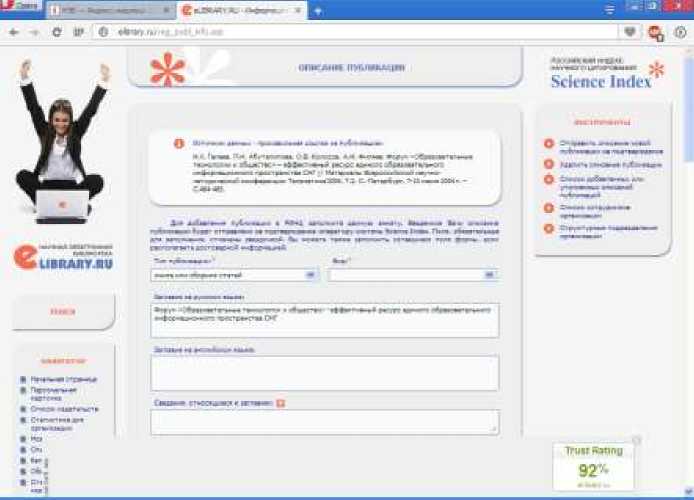Viewport: 694px width, 500px height.
Task: Click bullet icon beside Список издательств
Action: [x=23, y=409]
